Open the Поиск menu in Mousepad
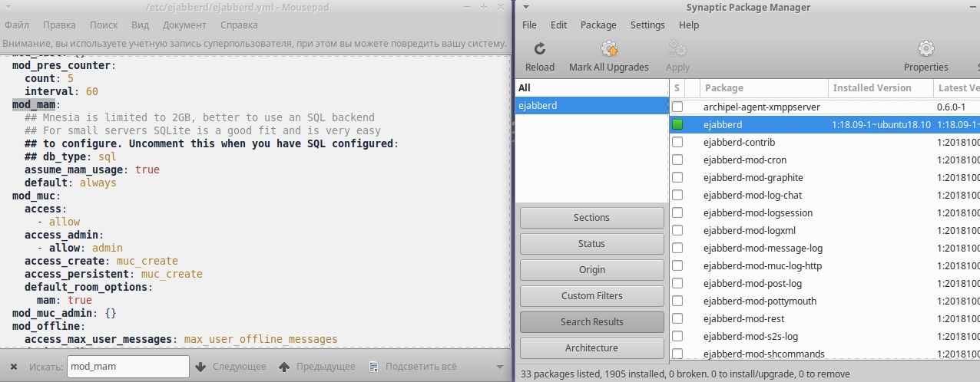This screenshot has width=980, height=382. [104, 25]
